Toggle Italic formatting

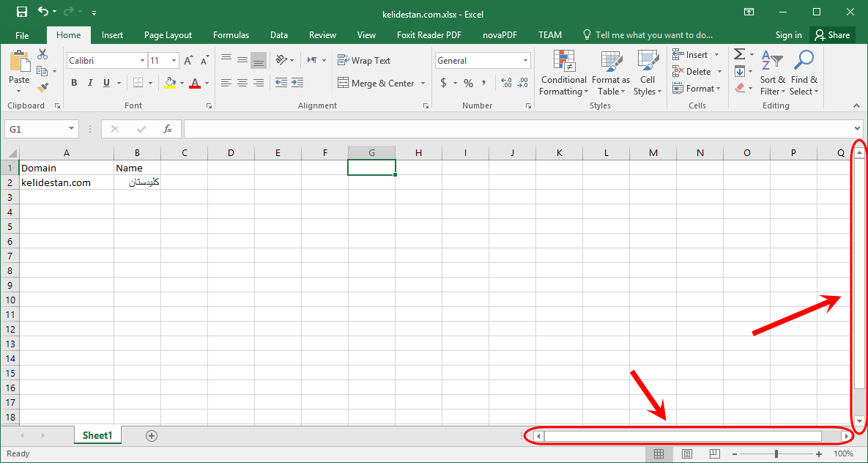coord(89,83)
